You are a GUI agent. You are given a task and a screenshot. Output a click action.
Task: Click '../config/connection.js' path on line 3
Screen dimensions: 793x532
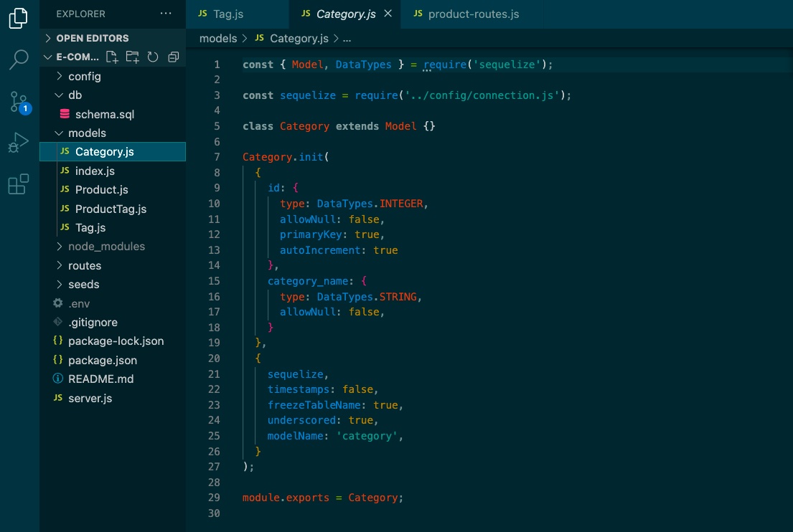(482, 95)
